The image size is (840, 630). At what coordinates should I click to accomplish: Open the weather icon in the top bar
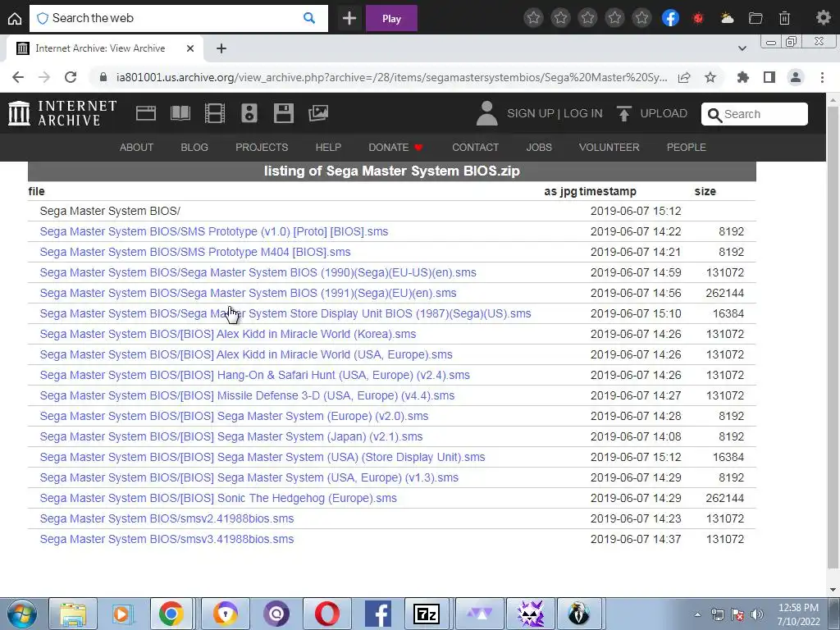click(727, 18)
